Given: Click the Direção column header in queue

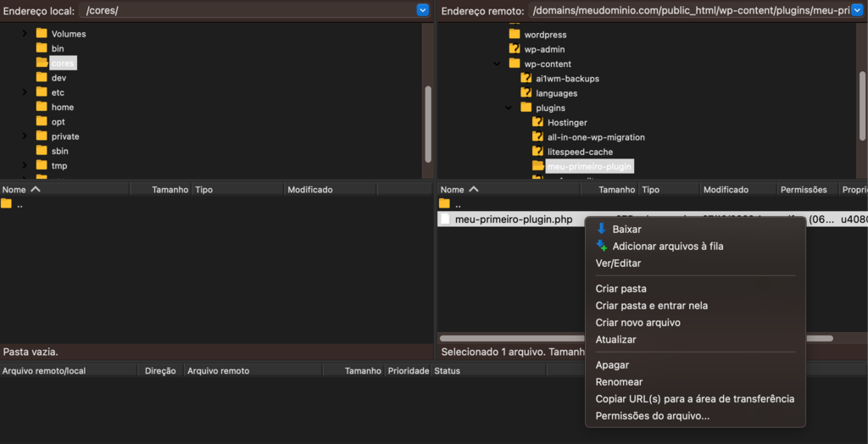Looking at the screenshot, I should (x=160, y=371).
